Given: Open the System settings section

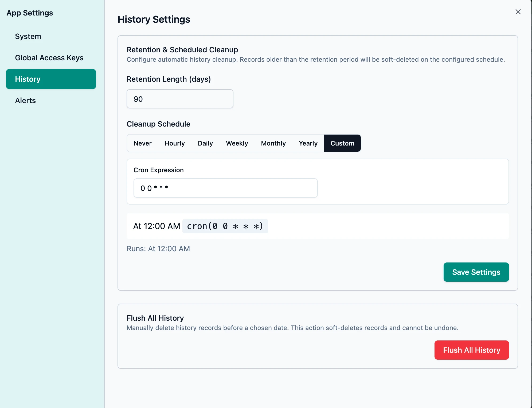Looking at the screenshot, I should pyautogui.click(x=28, y=36).
